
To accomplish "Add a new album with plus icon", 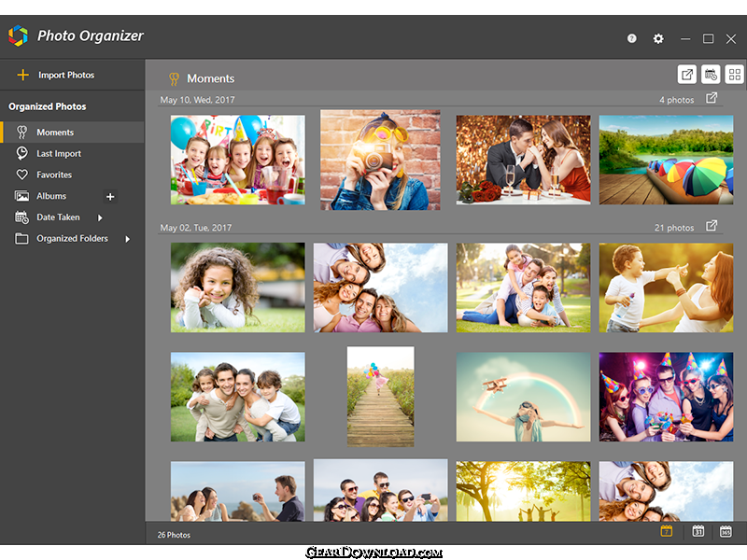I will pyautogui.click(x=110, y=196).
